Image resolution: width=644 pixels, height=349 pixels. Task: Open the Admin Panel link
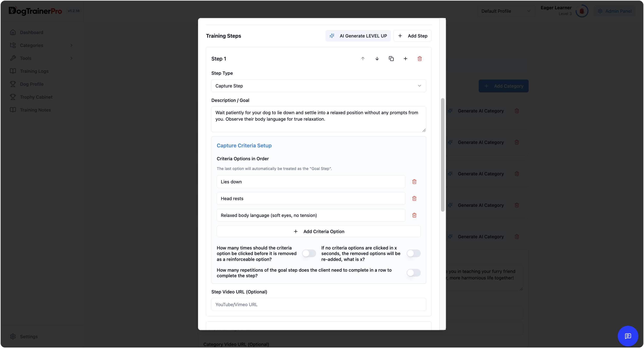click(615, 11)
